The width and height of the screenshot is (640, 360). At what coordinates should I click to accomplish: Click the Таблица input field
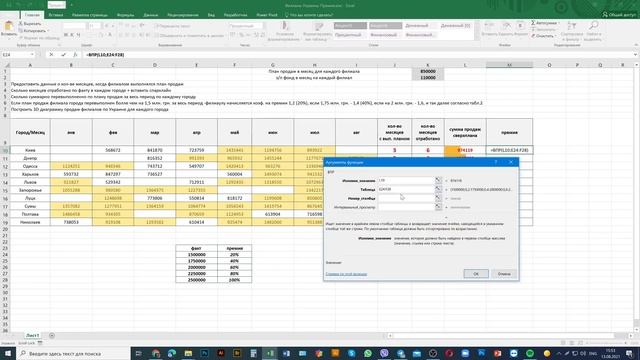point(406,189)
